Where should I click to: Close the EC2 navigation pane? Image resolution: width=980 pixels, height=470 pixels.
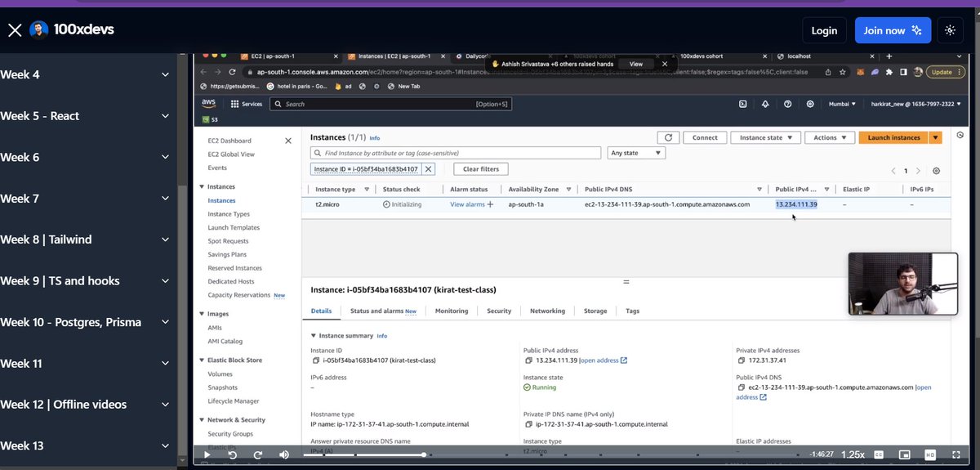[x=287, y=141]
